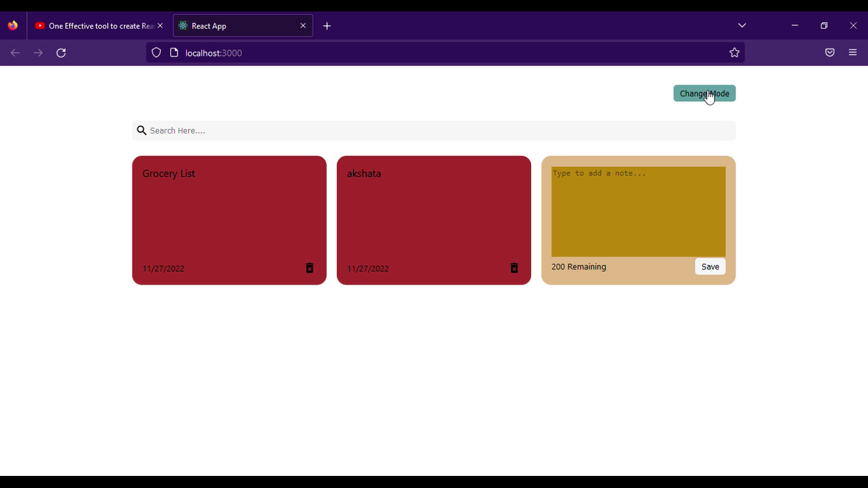Viewport: 868px width, 488px height.
Task: Click the back navigation arrow
Action: tap(15, 53)
